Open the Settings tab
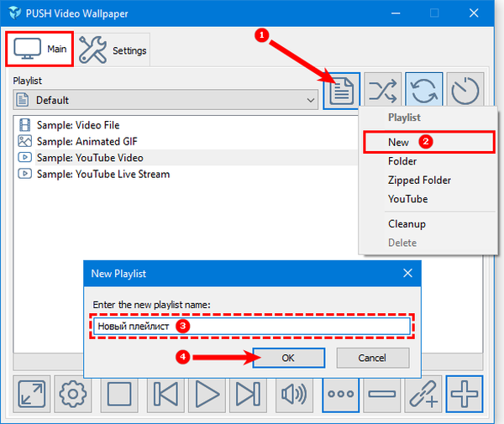 [113, 50]
